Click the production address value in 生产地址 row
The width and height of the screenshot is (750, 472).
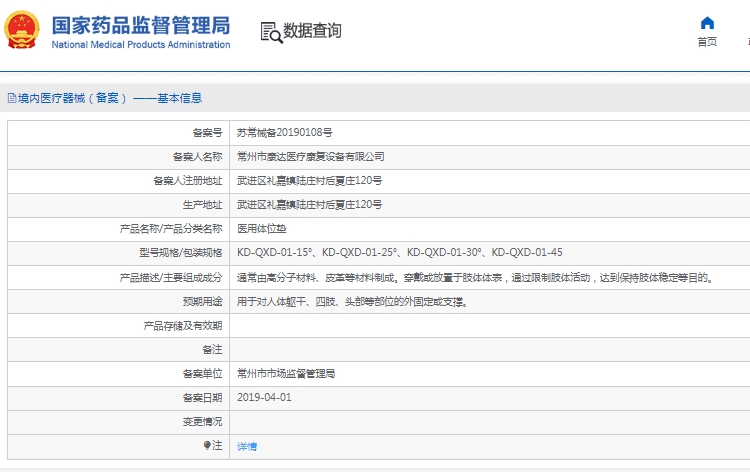pos(309,204)
